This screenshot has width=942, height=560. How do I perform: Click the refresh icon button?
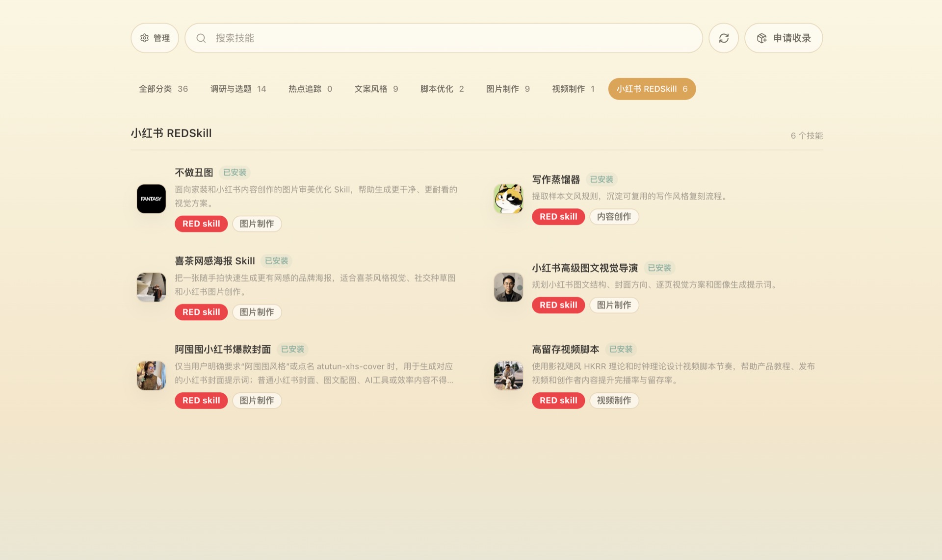724,38
